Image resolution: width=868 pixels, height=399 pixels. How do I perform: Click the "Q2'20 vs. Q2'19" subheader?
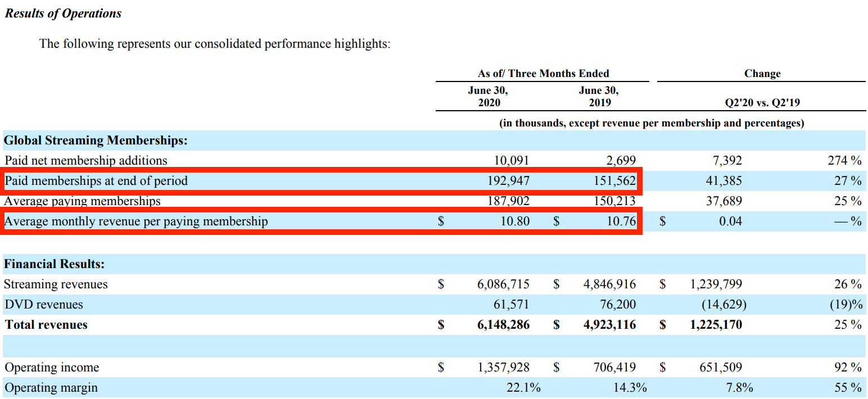point(762,103)
